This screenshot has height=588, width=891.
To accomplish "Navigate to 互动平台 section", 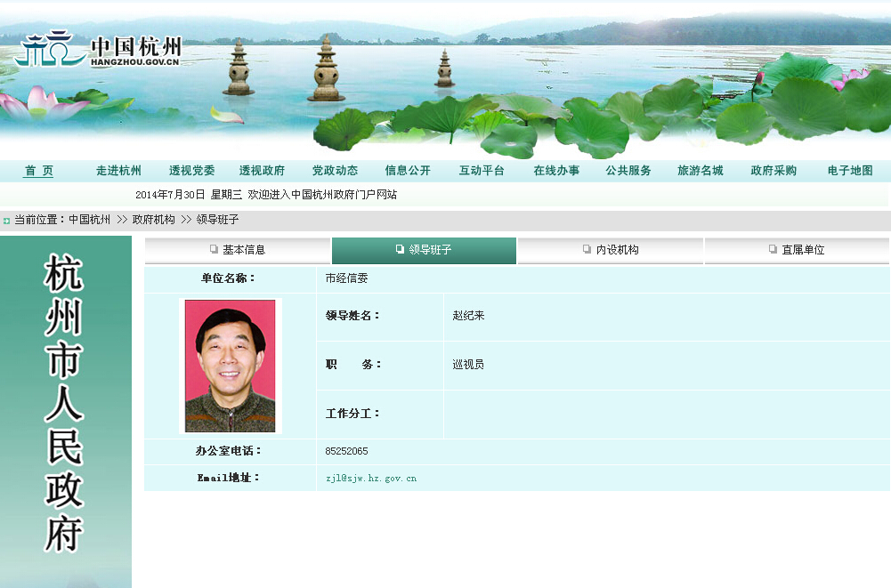I will (482, 171).
